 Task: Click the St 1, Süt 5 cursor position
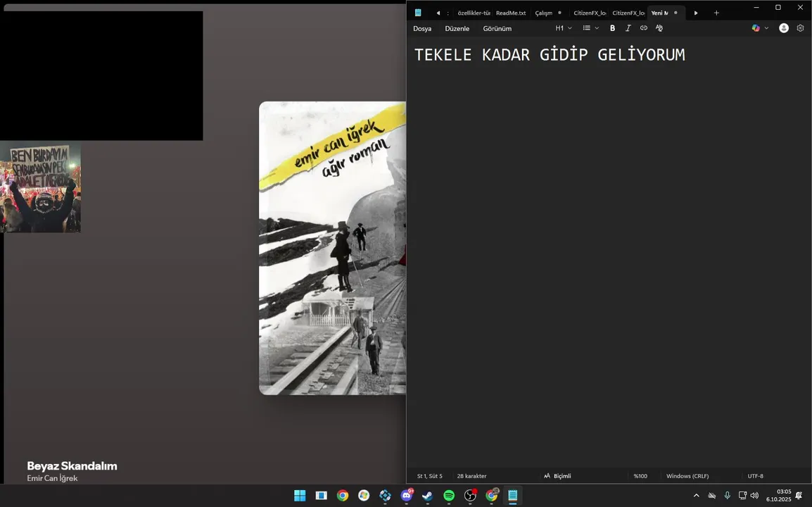(x=430, y=476)
